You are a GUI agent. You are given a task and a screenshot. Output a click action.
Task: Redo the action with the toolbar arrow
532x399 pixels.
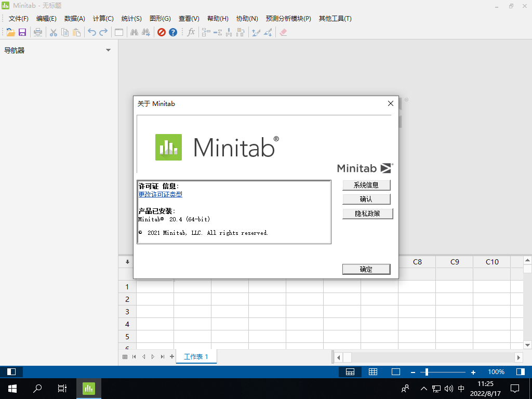coord(103,32)
